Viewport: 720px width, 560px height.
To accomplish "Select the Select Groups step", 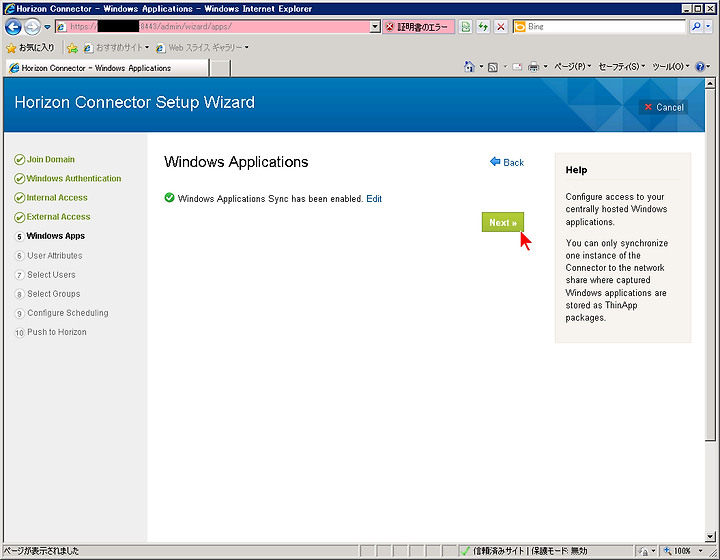I will (x=48, y=294).
